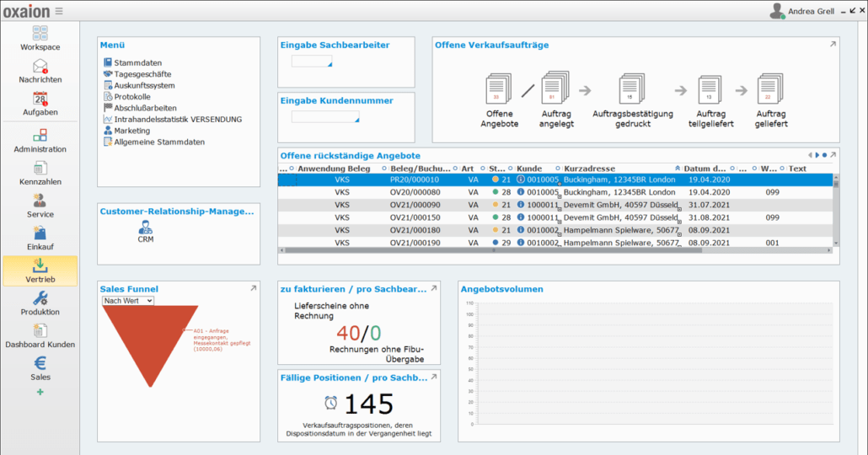Click info icon in PR20/000010 row
The image size is (868, 455).
[x=520, y=179]
